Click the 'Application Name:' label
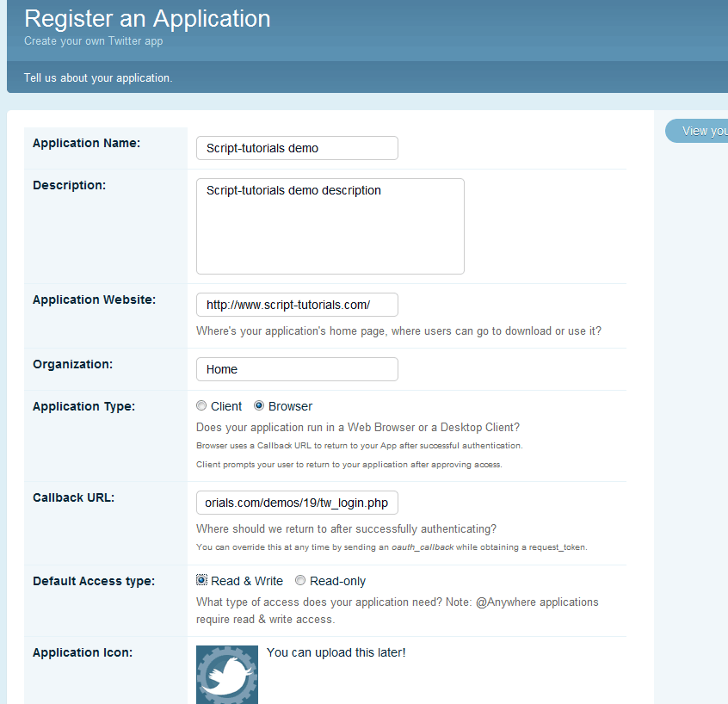This screenshot has width=728, height=704. click(x=86, y=143)
